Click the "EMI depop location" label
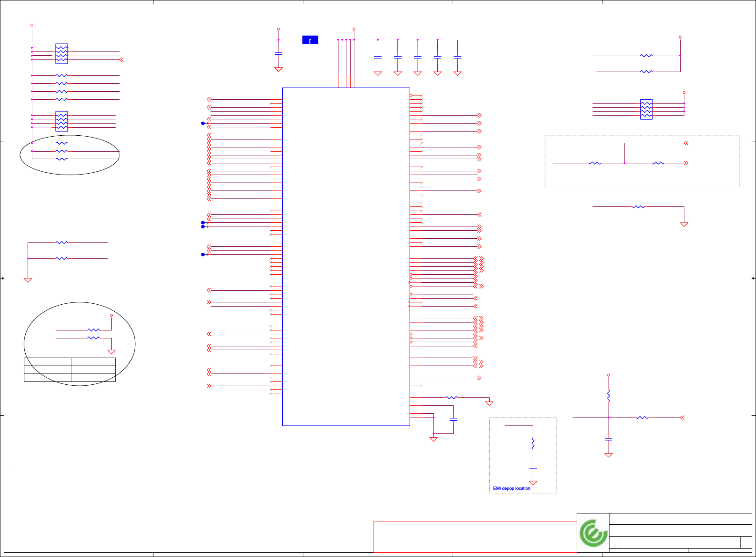The width and height of the screenshot is (756, 557). tap(512, 488)
